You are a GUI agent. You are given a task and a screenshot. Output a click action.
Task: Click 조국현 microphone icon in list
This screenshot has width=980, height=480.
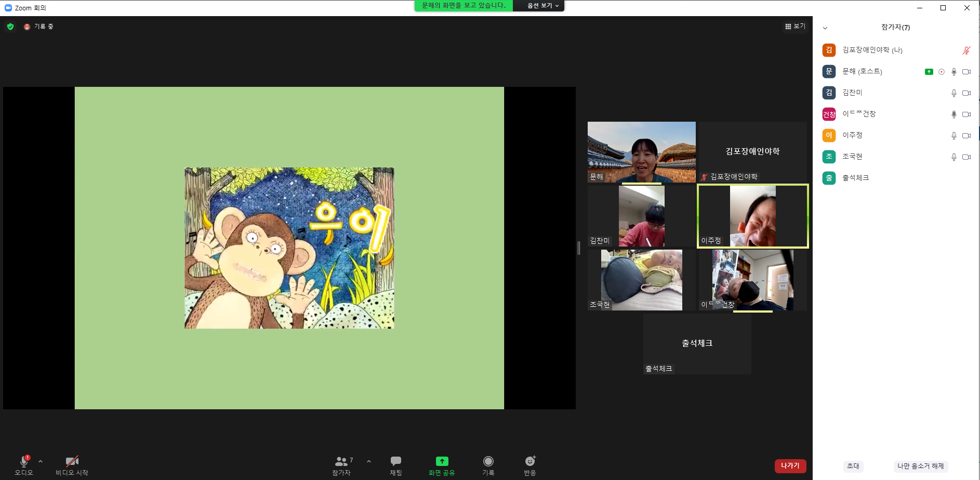(x=954, y=157)
